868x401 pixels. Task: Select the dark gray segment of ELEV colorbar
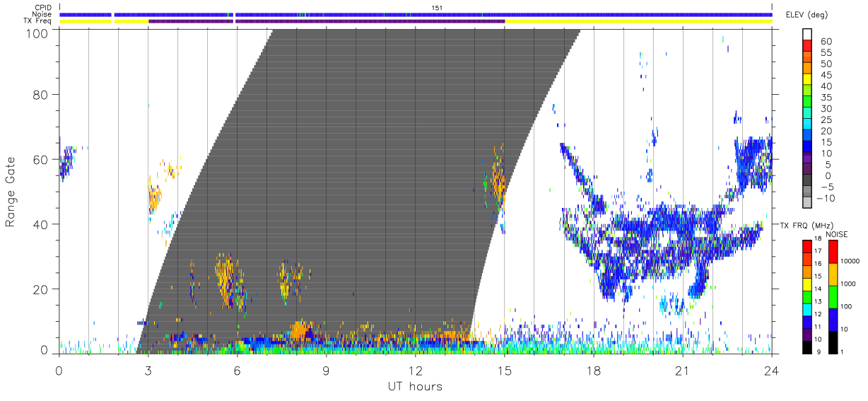[x=808, y=181]
